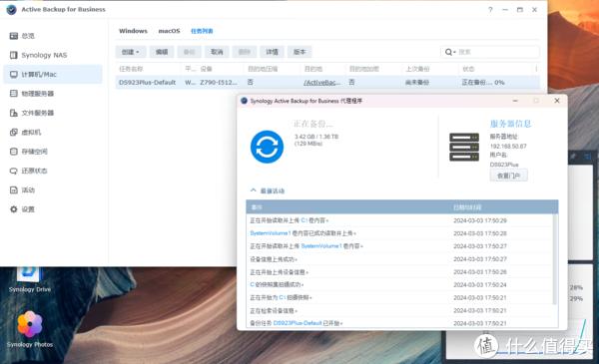Screen dimensions: 599x364
Task: Select log row at 2024-03-03 17:50:29
Action: [399, 220]
